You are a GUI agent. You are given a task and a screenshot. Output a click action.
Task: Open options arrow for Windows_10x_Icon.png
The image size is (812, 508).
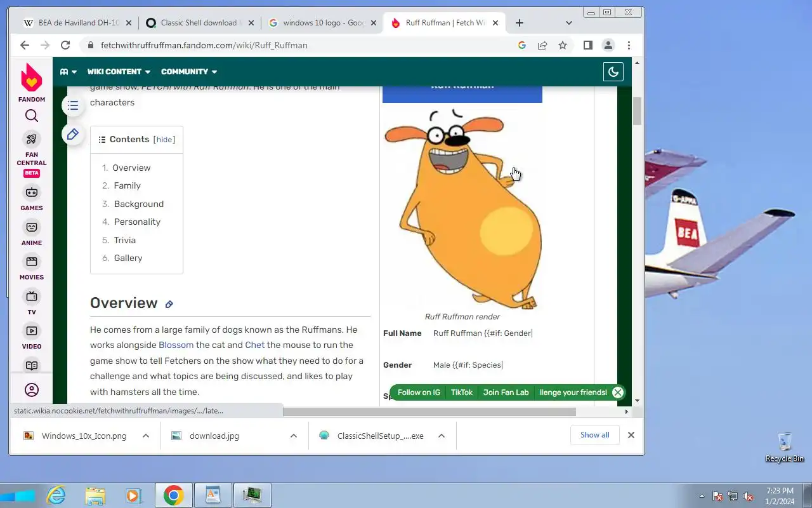tap(146, 436)
